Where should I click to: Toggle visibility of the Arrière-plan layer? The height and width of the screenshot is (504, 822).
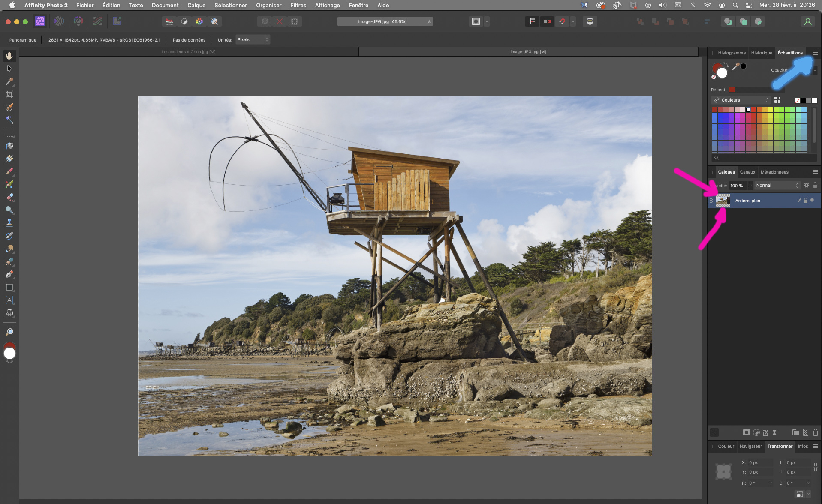point(812,200)
